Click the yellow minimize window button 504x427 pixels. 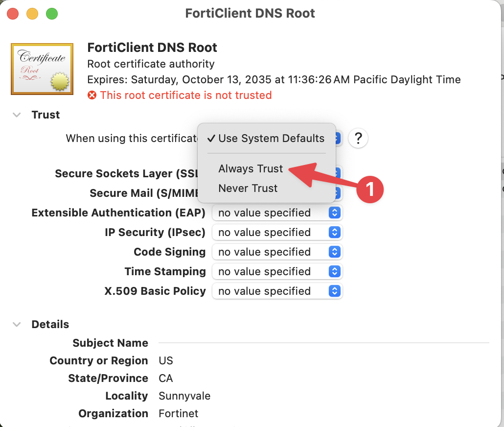pyautogui.click(x=32, y=14)
